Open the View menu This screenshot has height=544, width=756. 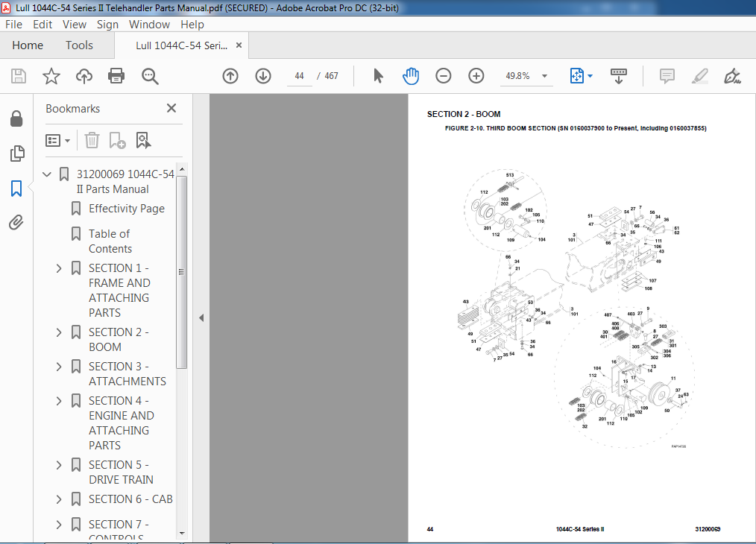tap(75, 25)
